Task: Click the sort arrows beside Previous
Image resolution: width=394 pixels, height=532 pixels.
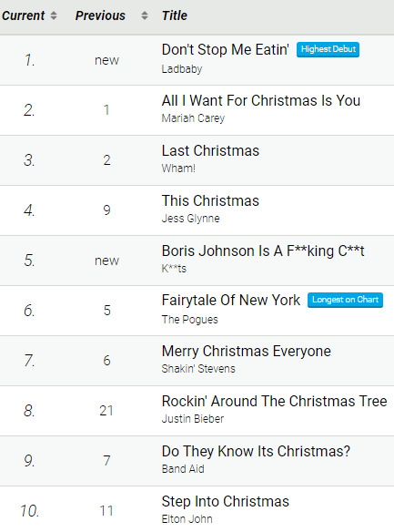Action: 145,15
